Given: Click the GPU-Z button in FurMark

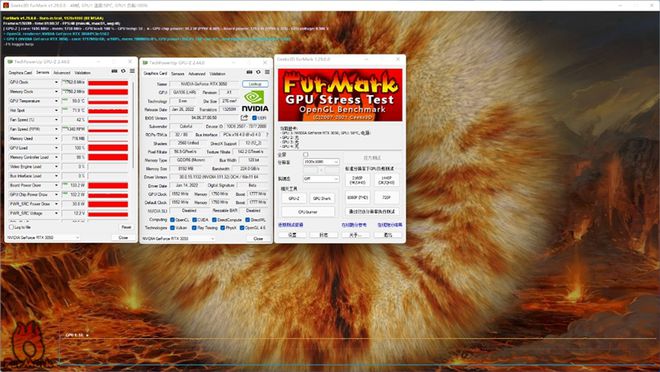Looking at the screenshot, I should (x=294, y=198).
